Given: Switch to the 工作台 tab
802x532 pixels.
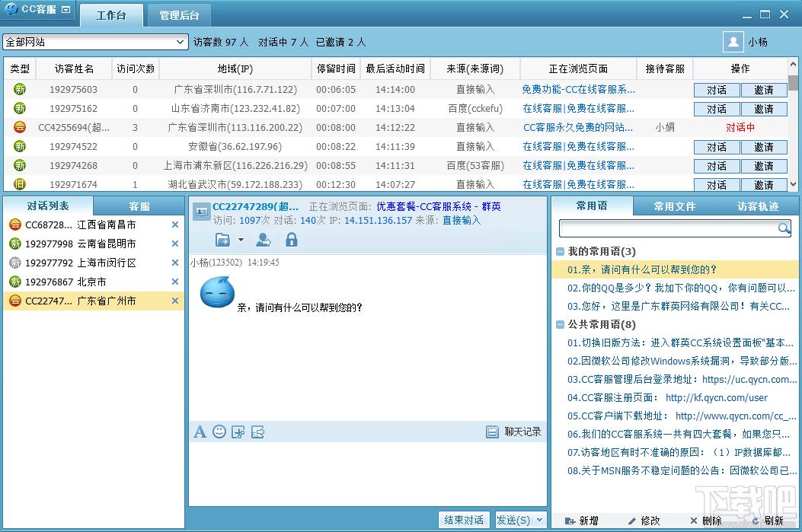Looking at the screenshot, I should tap(111, 15).
